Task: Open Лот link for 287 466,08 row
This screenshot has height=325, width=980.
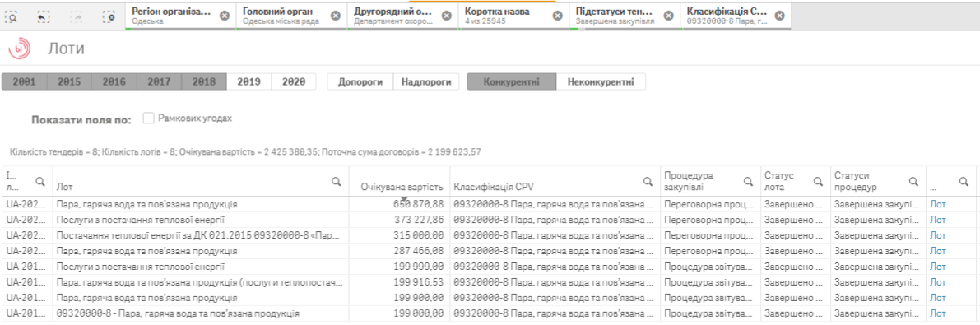Action: (938, 251)
